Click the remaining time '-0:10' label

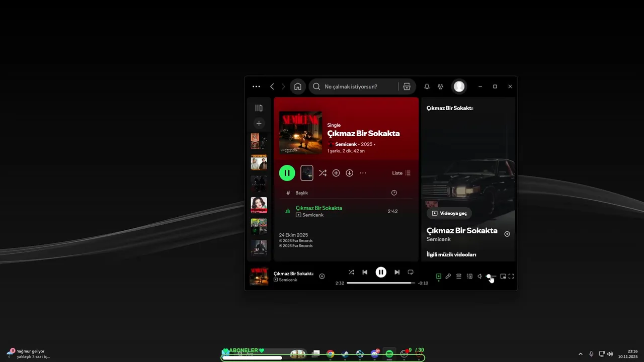(423, 283)
